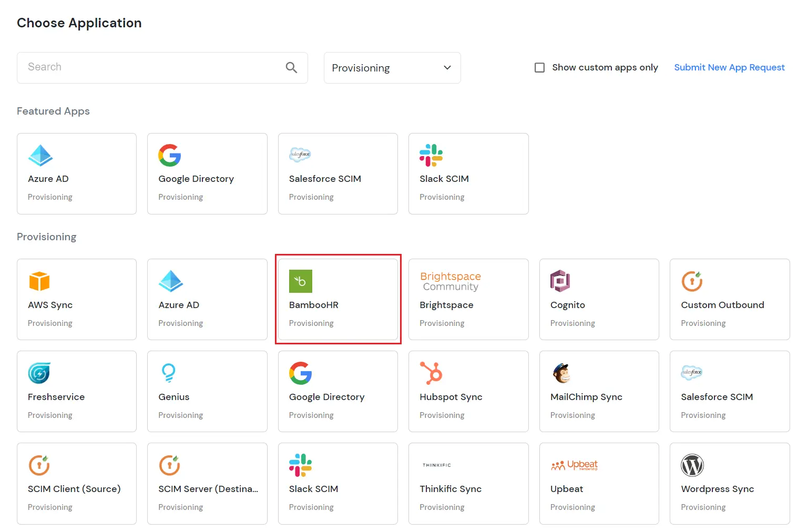Screen dimensions: 808x532
Task: Click the Slack SCIM logo in Featured Apps
Action: [431, 155]
